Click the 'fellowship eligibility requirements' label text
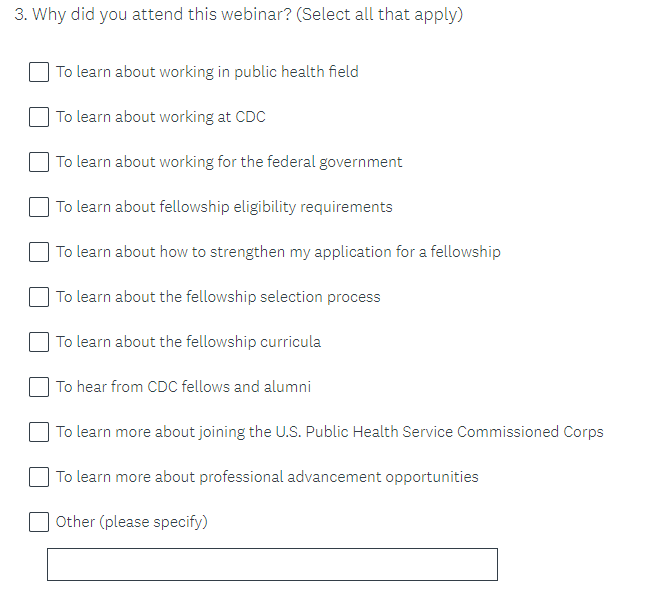Screen dimensions: 663x605 [275, 207]
